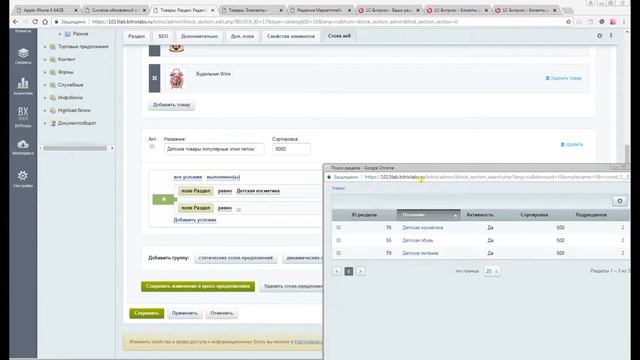Open the action menu for row 76
Image resolution: width=640 pixels, height=360 pixels.
click(338, 228)
